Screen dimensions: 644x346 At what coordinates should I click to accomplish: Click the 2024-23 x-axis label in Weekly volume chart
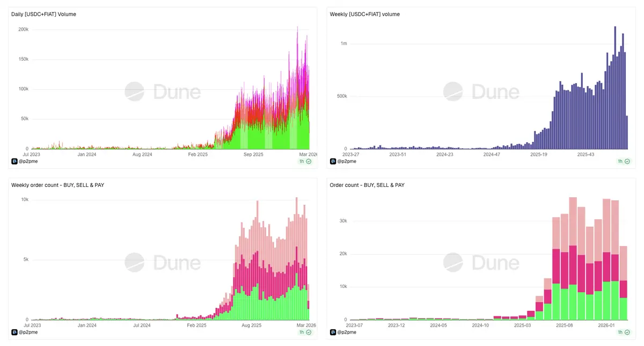coord(444,154)
